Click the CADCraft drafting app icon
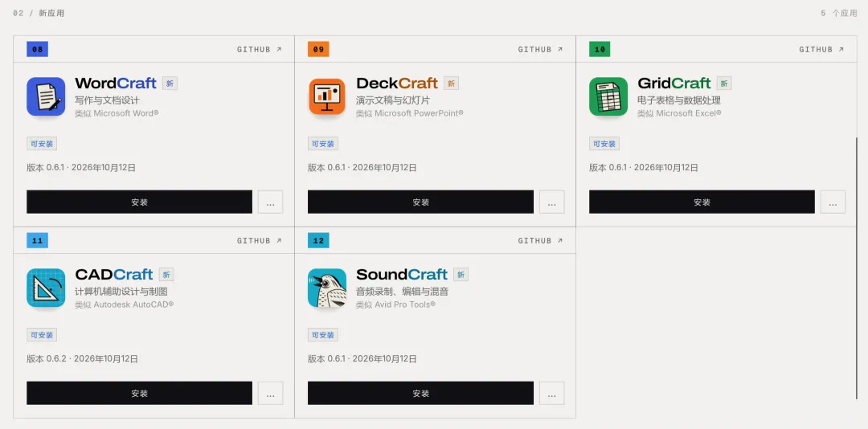 46,288
